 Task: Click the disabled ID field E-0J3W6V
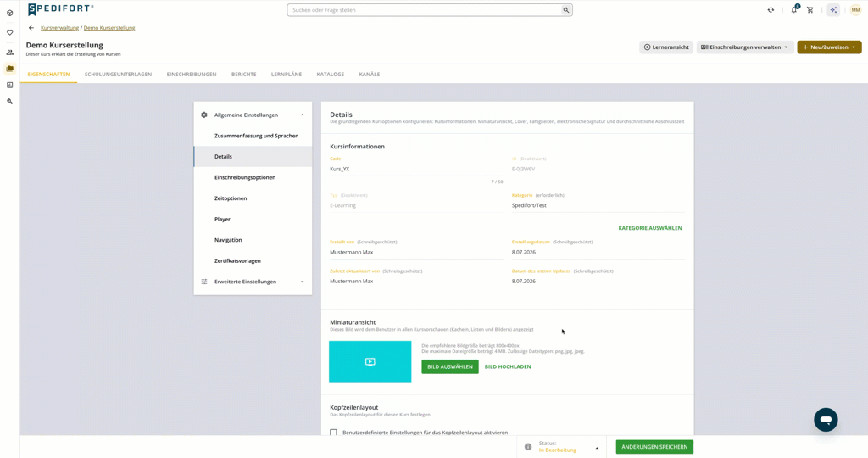[x=598, y=169]
